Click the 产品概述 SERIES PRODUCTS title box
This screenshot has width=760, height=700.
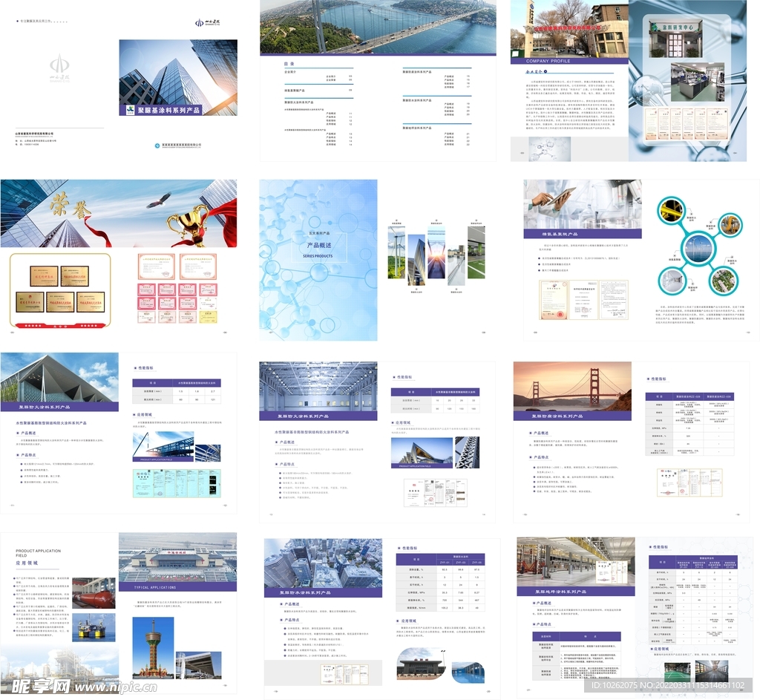(x=318, y=249)
